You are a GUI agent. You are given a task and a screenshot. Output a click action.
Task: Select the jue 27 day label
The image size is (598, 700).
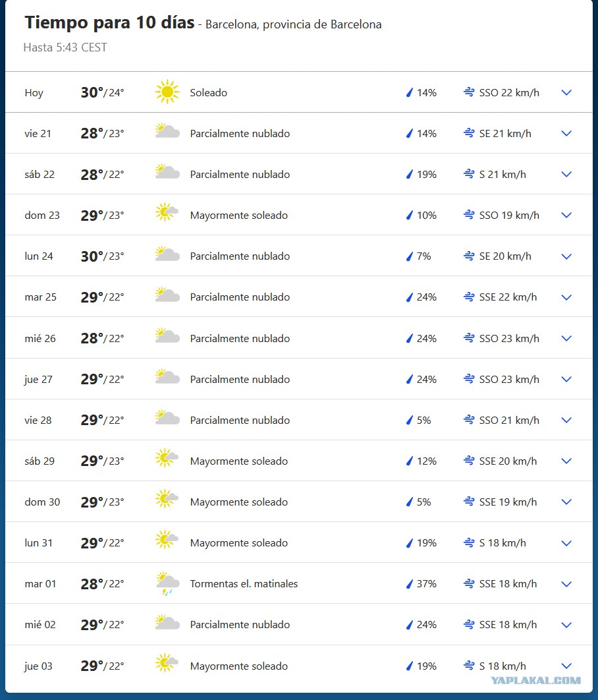coord(38,380)
